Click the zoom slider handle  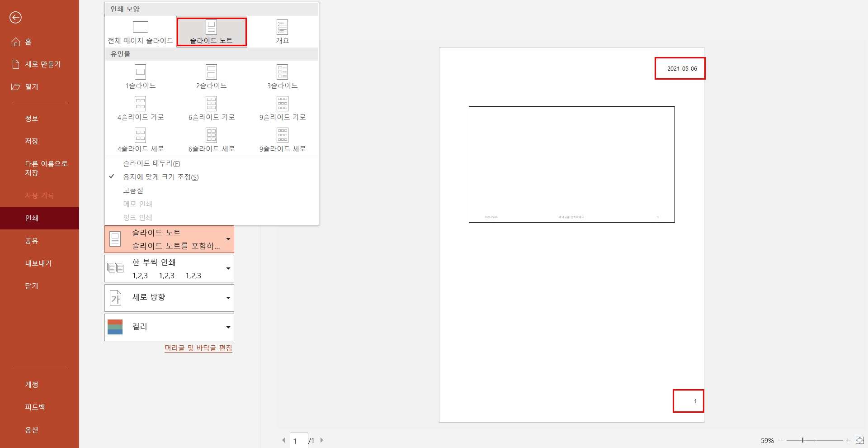tap(802, 440)
